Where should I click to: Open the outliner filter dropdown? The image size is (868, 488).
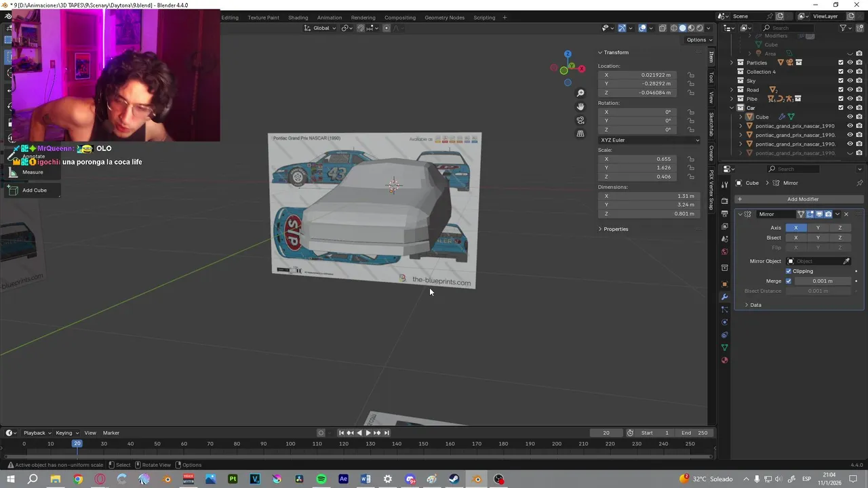[x=846, y=28]
